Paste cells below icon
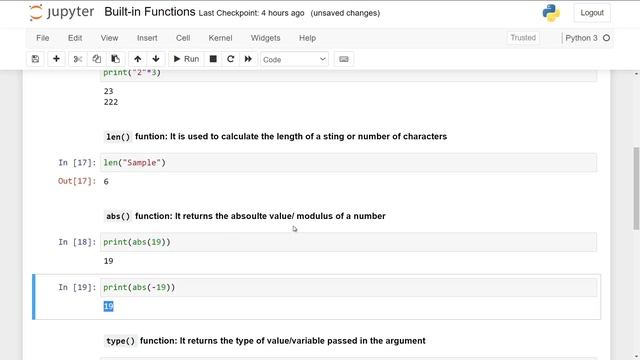Screen dimensions: 640x360 (x=116, y=59)
